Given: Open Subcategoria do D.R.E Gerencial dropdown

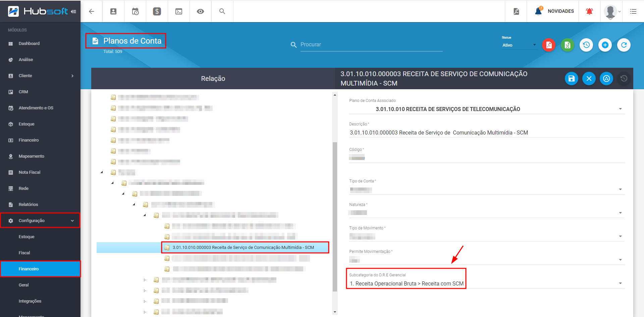Looking at the screenshot, I should pos(487,283).
